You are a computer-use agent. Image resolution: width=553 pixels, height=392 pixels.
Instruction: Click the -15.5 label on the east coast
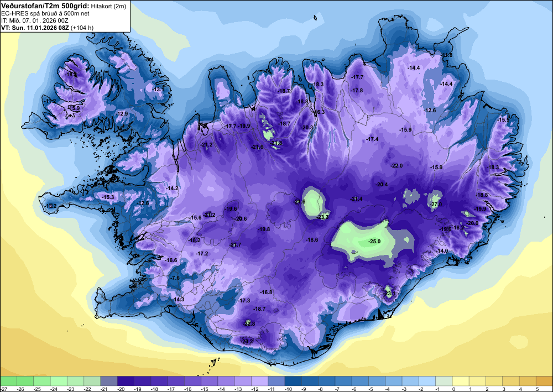click(503, 120)
